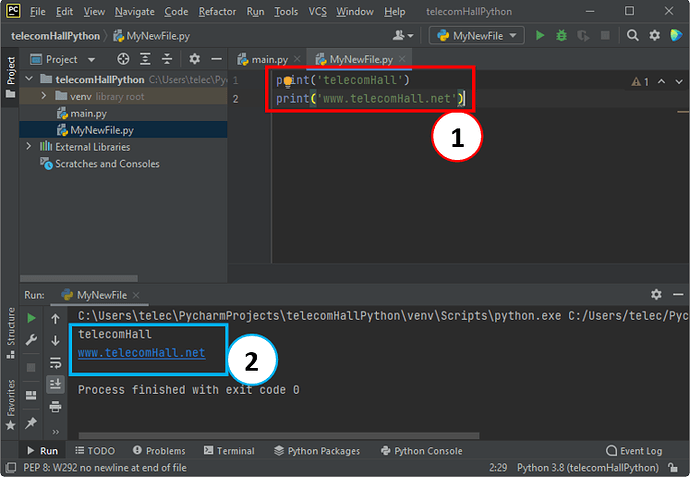Toggle tool window bars icon in status bar corner

[11, 467]
